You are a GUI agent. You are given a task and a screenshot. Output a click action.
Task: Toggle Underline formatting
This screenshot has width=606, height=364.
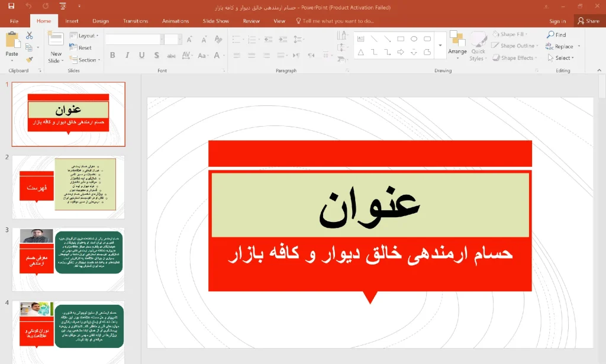point(141,55)
